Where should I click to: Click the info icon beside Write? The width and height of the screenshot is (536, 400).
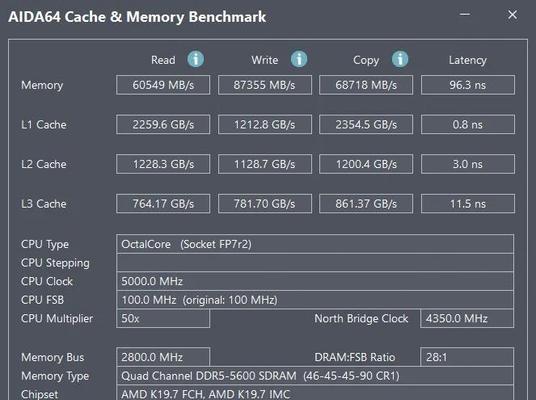pyautogui.click(x=299, y=59)
